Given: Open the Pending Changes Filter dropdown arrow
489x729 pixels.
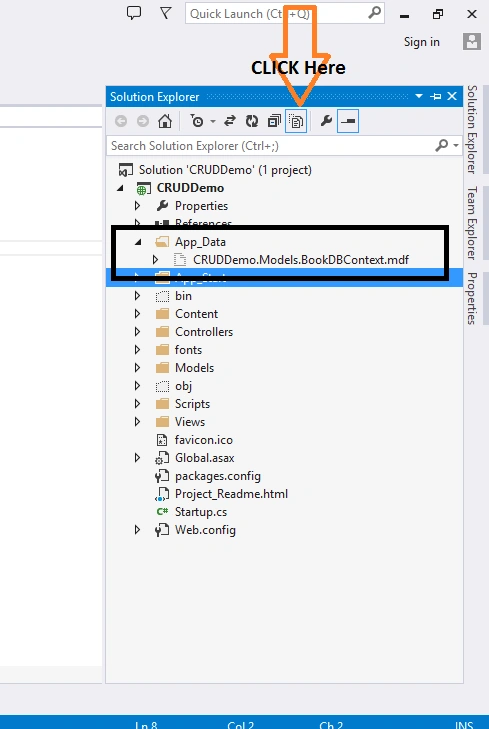Looking at the screenshot, I should click(x=213, y=121).
